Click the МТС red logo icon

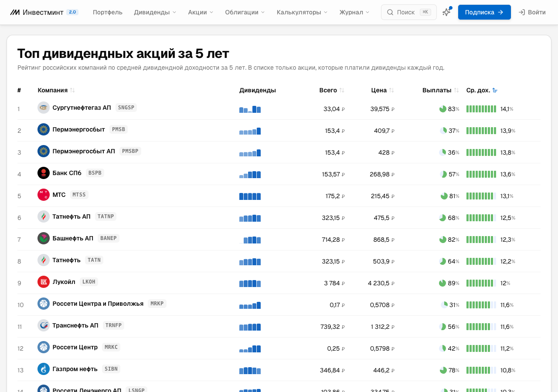(x=44, y=195)
